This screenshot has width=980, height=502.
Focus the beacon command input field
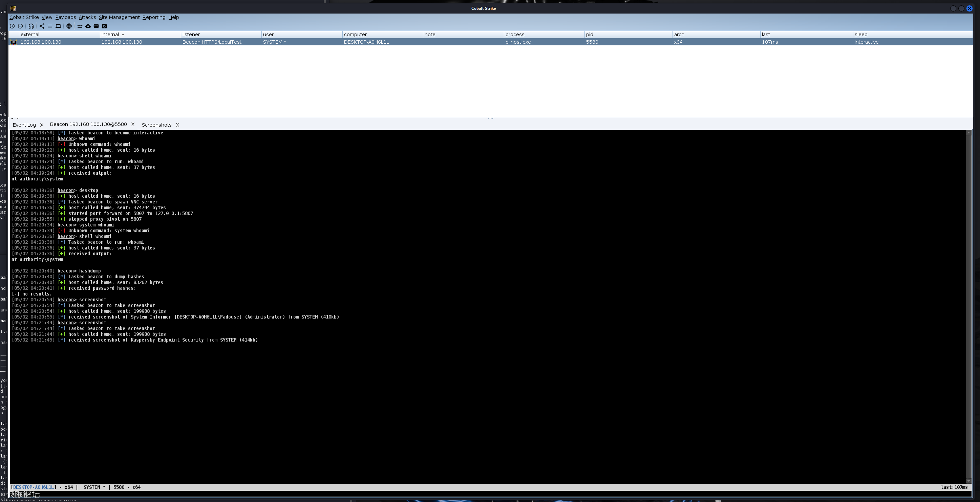click(491, 494)
